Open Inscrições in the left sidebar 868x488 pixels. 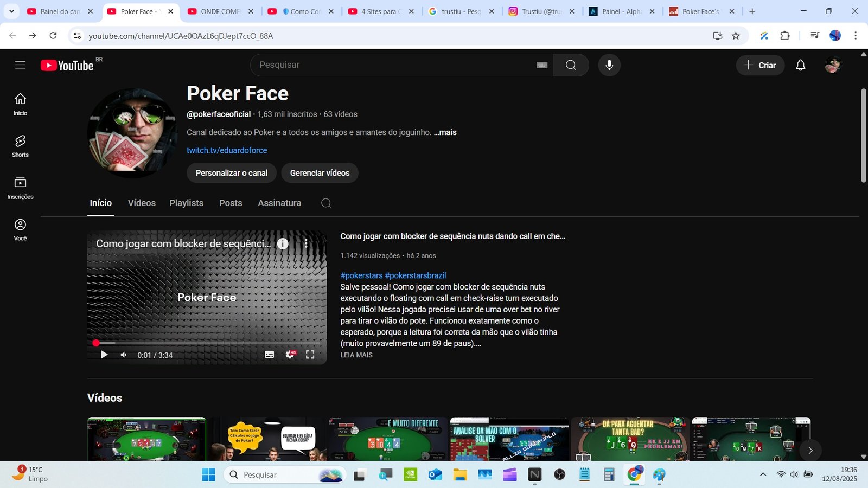20,188
